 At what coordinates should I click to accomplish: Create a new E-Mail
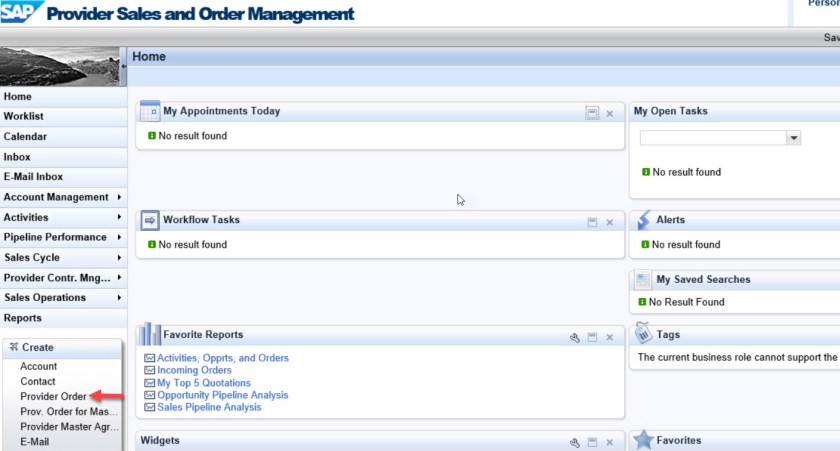point(34,442)
